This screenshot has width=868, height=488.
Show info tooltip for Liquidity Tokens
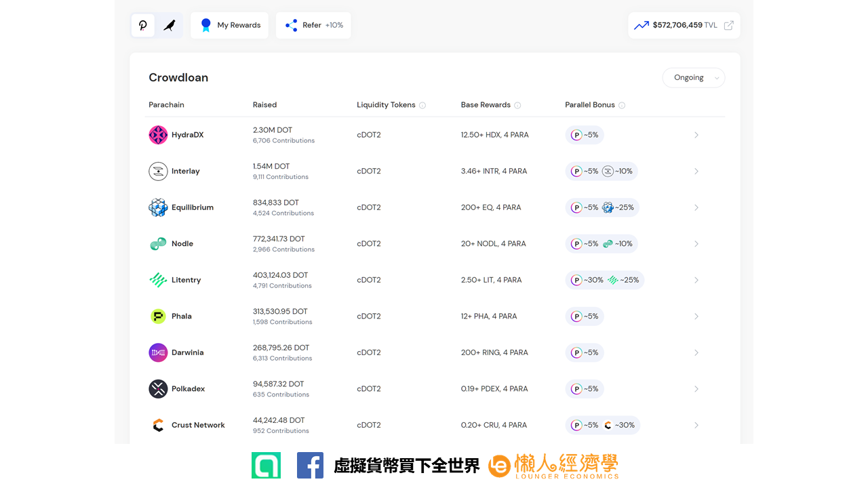pos(422,105)
